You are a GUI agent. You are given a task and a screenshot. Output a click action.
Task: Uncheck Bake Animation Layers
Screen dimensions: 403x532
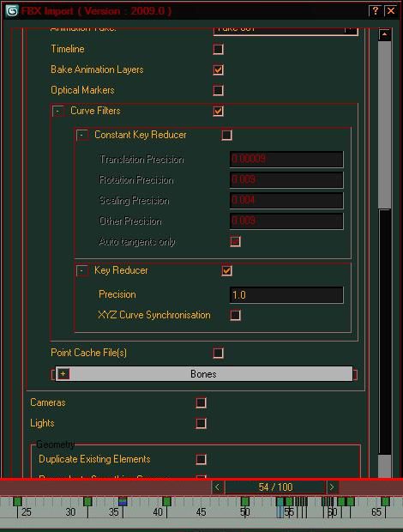(x=219, y=70)
